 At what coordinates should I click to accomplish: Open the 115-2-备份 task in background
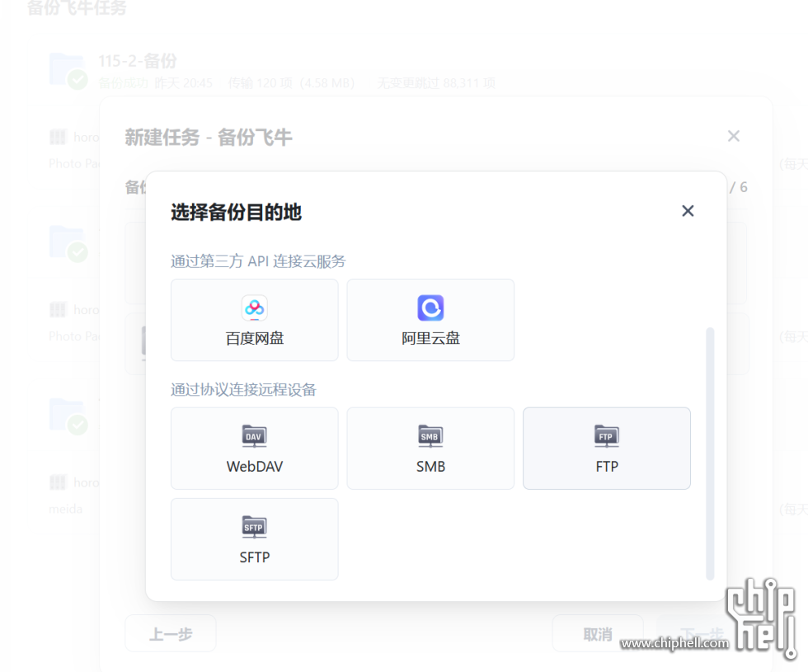pyautogui.click(x=139, y=61)
